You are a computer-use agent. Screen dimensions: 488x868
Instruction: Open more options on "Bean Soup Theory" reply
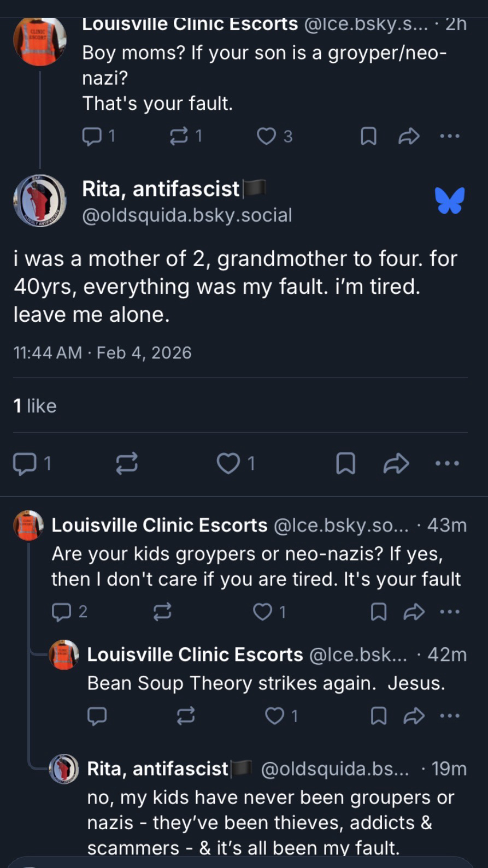click(450, 716)
